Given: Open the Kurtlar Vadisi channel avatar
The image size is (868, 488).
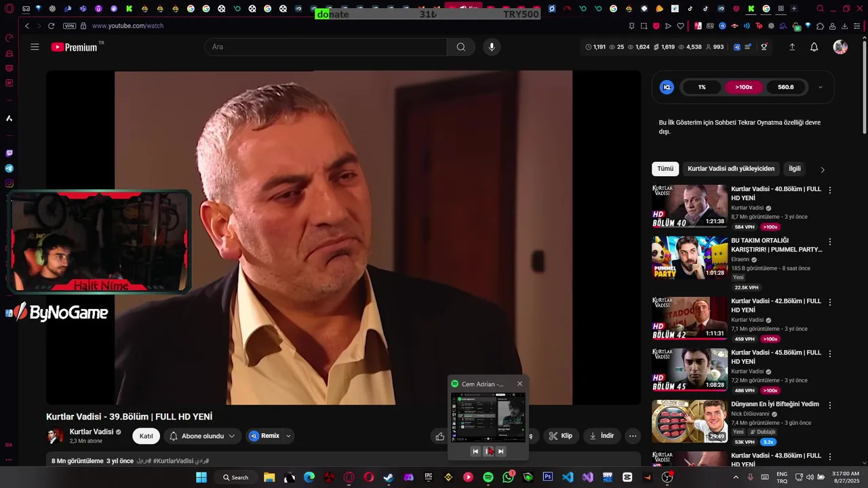Looking at the screenshot, I should coord(55,436).
